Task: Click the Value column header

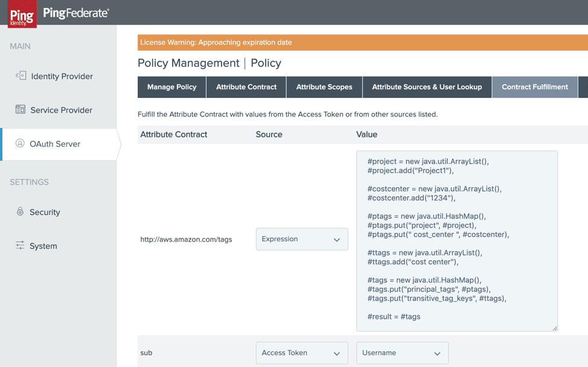Action: tap(367, 134)
